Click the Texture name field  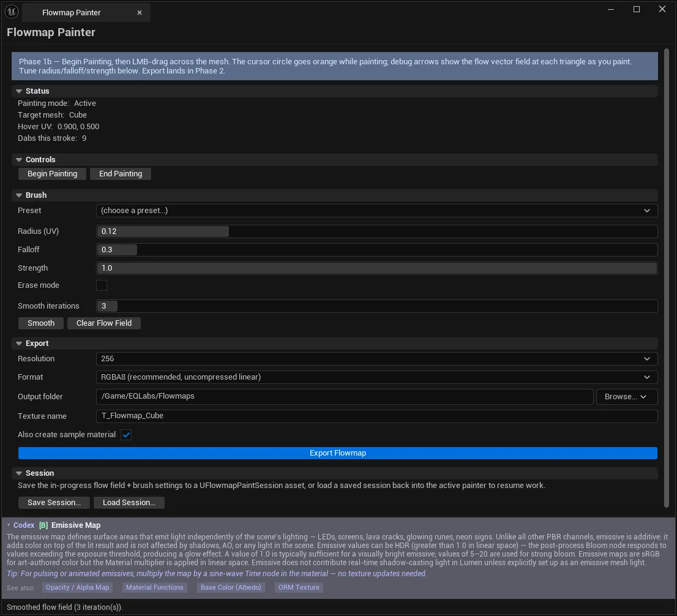tap(376, 416)
